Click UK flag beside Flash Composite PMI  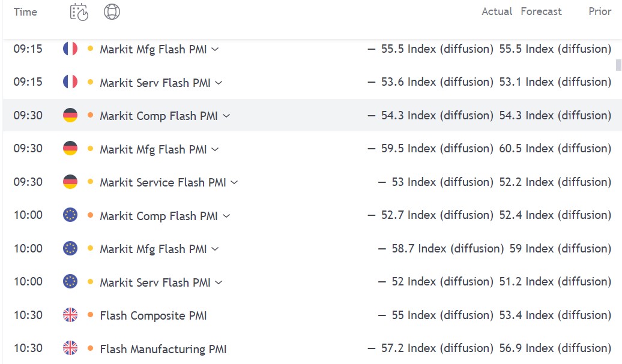[x=70, y=315]
